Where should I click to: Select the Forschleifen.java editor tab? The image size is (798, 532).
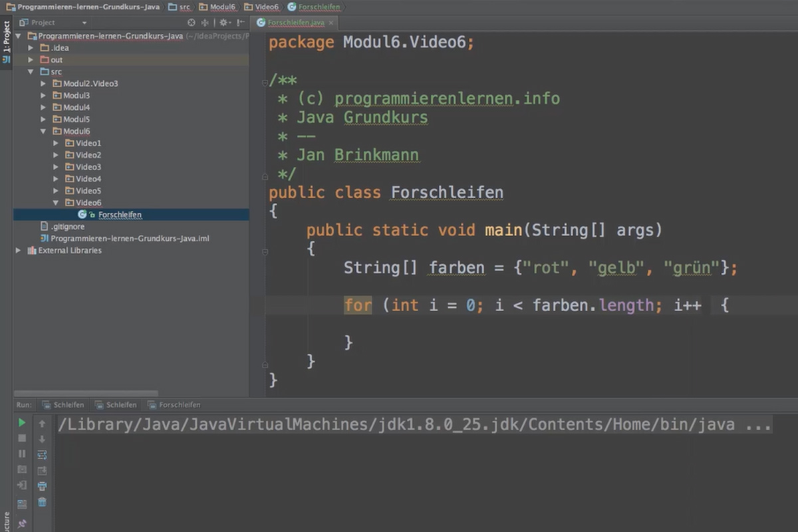pos(295,23)
